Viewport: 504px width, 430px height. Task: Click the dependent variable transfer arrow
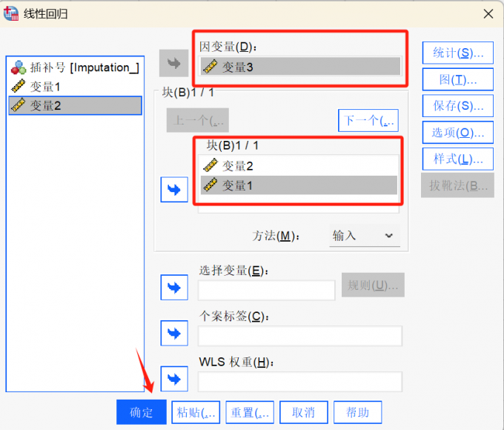tap(174, 63)
